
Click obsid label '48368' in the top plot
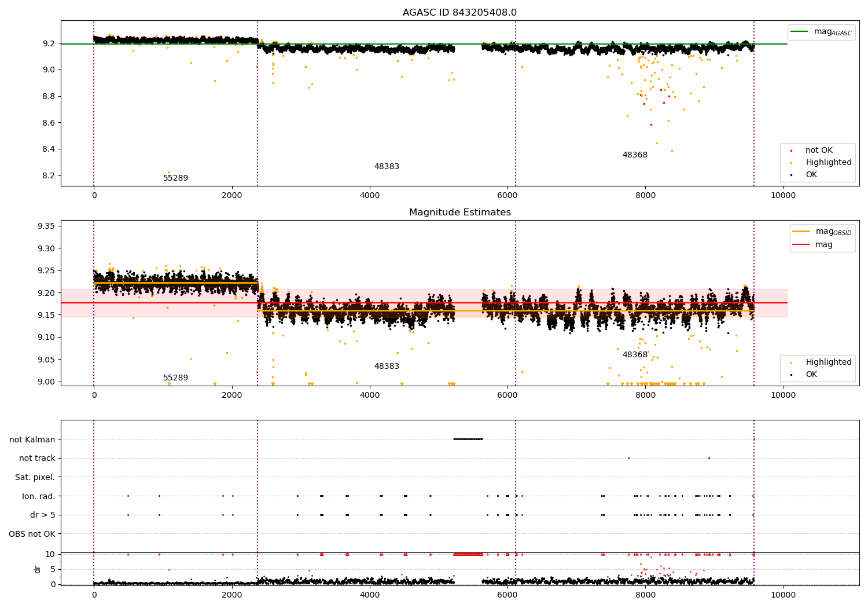(x=635, y=155)
